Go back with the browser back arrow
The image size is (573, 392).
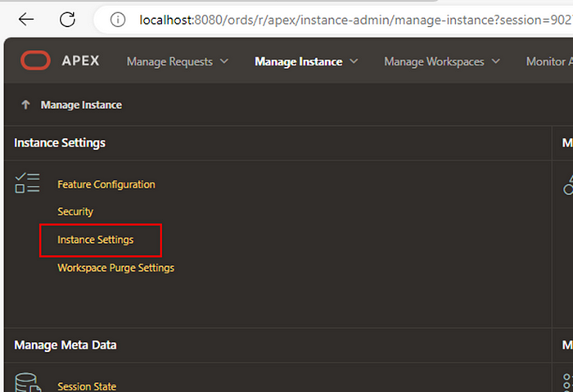26,20
